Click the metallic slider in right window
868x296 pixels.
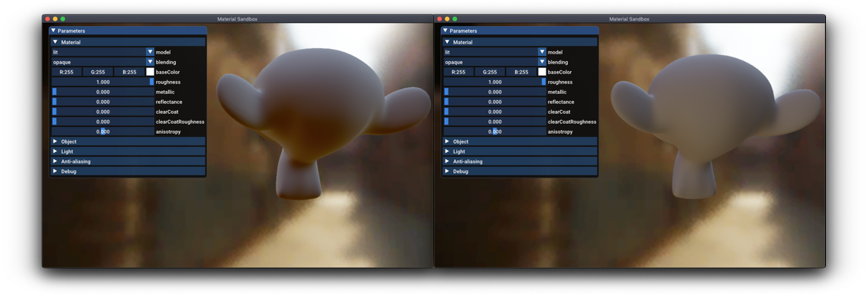(x=495, y=92)
